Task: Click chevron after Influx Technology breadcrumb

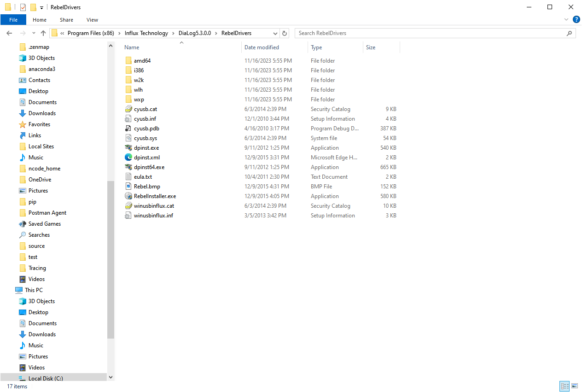Action: pyautogui.click(x=174, y=33)
